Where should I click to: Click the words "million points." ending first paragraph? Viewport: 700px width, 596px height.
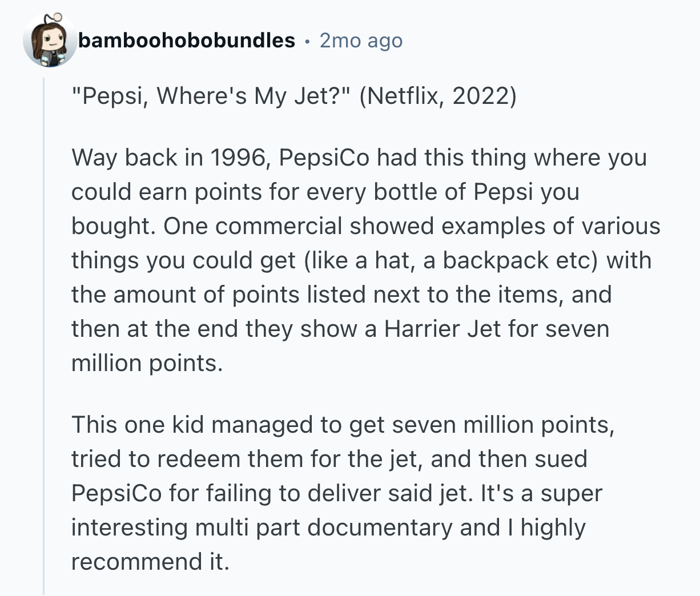point(147,363)
